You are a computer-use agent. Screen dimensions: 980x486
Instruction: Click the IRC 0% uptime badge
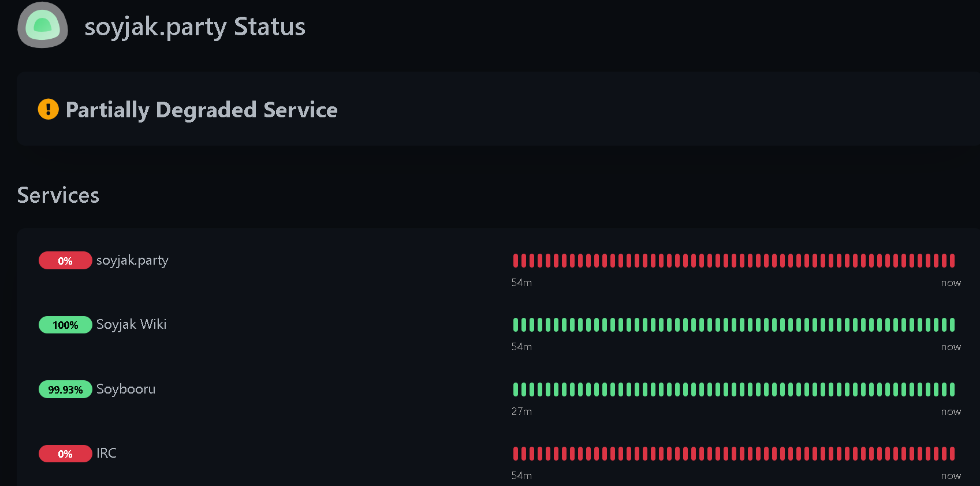[65, 454]
